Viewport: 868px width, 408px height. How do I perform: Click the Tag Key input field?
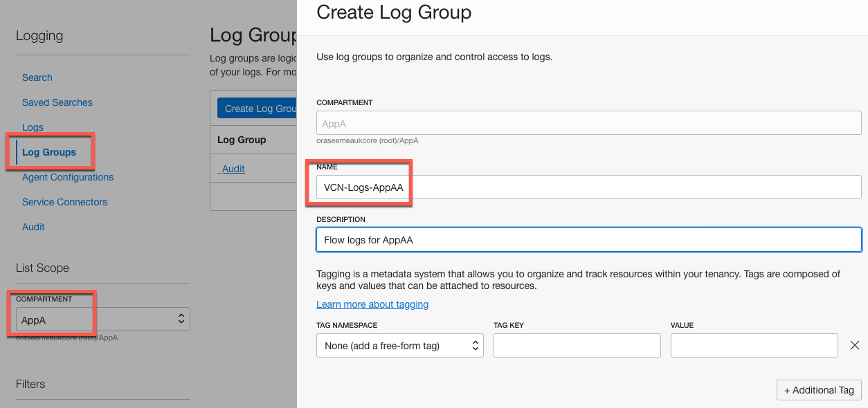577,346
